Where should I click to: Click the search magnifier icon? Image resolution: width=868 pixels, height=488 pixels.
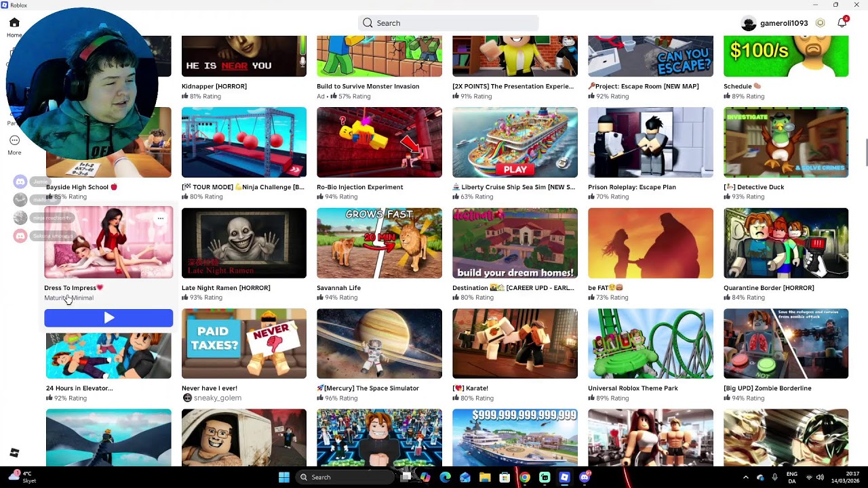368,23
